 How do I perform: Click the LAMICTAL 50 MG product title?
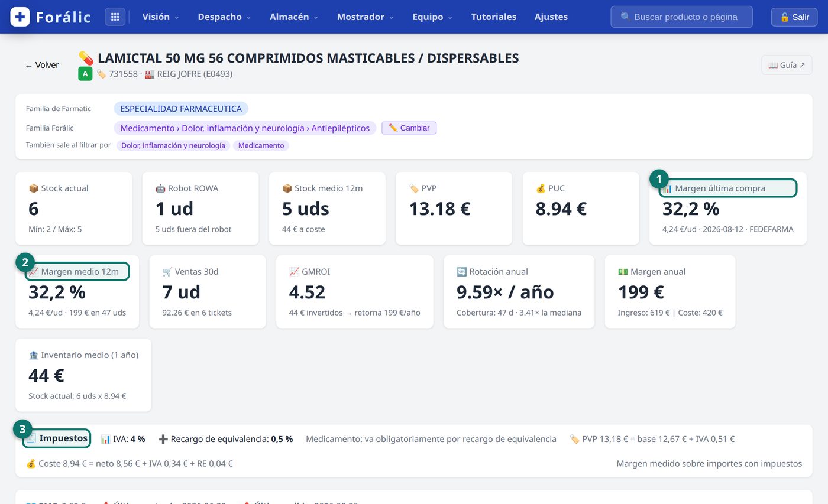[x=308, y=58]
